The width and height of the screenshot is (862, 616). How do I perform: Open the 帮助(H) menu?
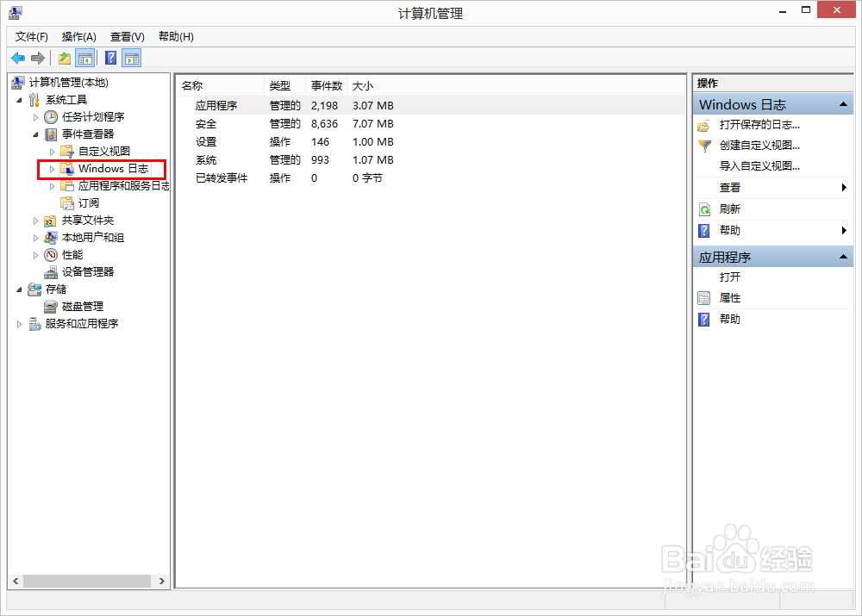176,37
